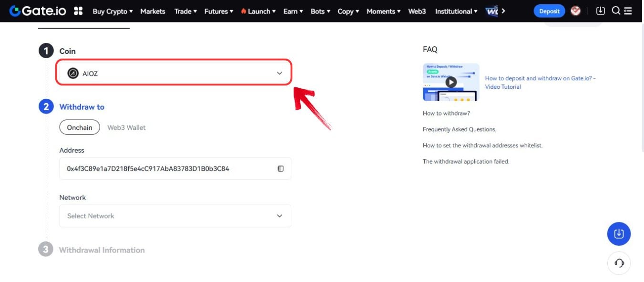Open the Buy Crypto menu
This screenshot has width=644, height=282.
pos(112,11)
